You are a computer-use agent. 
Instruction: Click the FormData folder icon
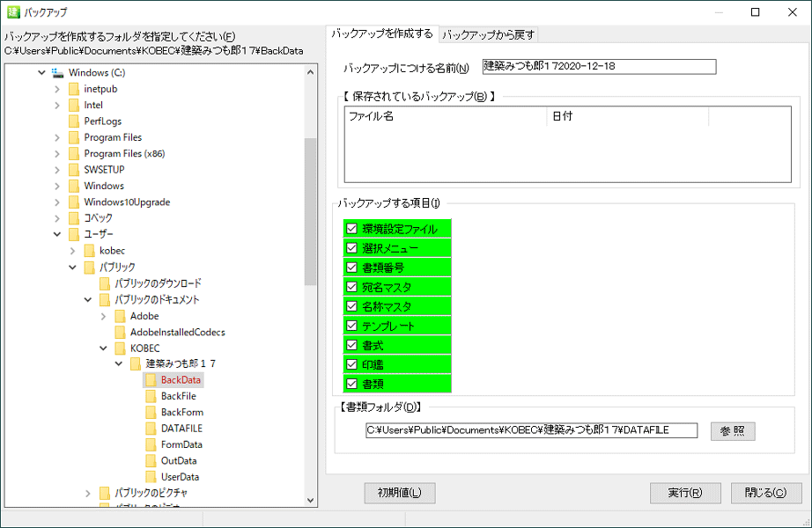[x=151, y=444]
